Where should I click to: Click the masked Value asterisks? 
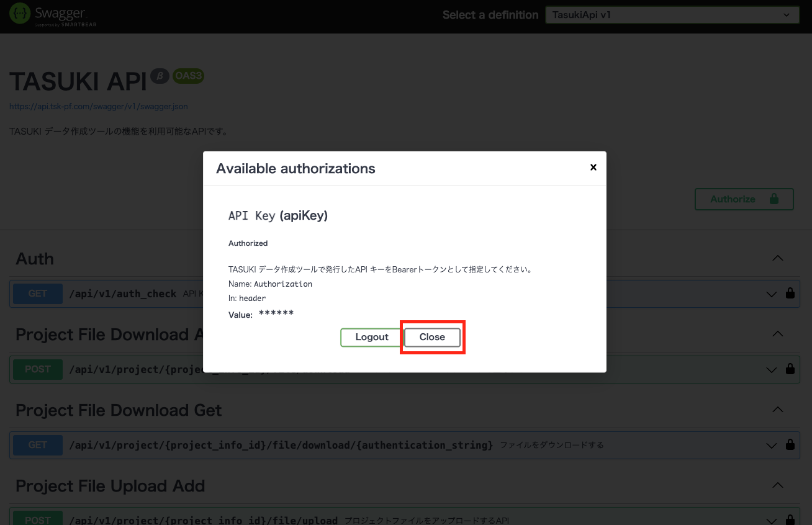coord(276,313)
